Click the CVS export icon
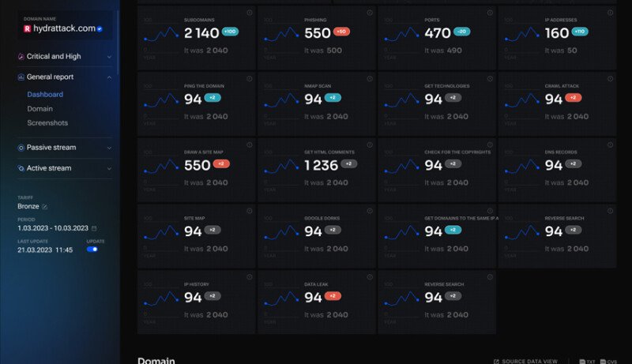The height and width of the screenshot is (364, 632). [x=608, y=361]
